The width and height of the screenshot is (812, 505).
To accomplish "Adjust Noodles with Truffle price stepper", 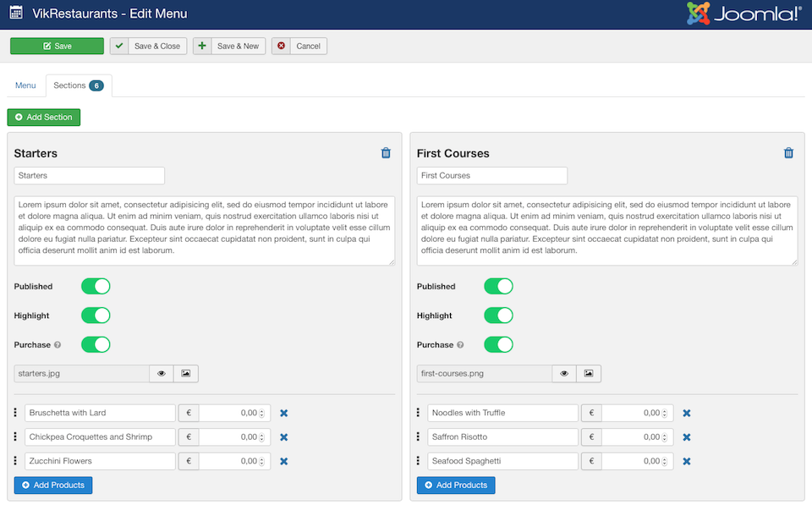I will (x=665, y=414).
